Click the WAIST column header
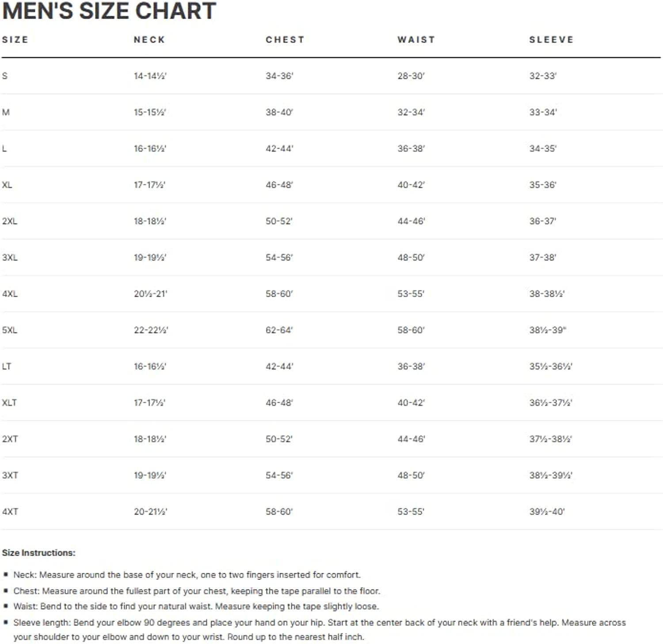 pos(416,40)
